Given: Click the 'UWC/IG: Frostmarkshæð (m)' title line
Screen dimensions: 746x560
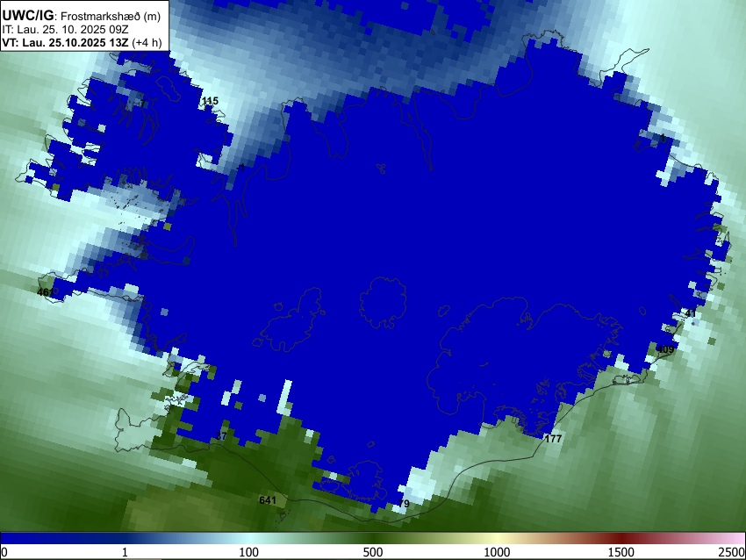Looking at the screenshot, I should [x=82, y=16].
